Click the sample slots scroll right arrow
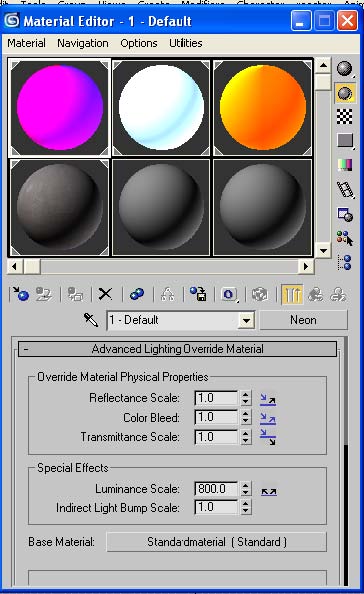The image size is (364, 594). [x=306, y=266]
